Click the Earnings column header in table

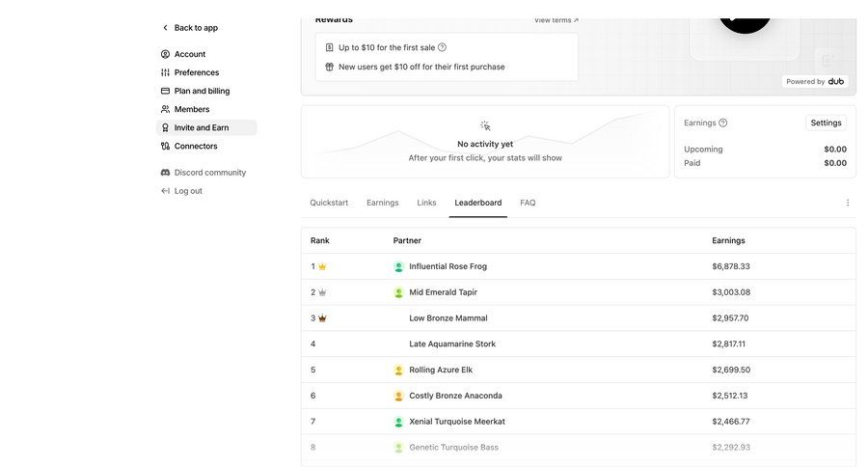[x=728, y=240]
